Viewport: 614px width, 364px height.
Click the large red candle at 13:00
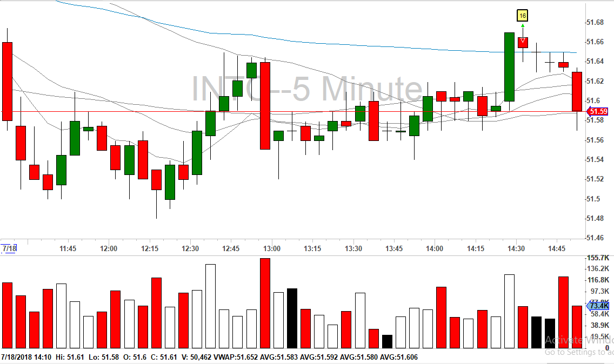pos(265,106)
